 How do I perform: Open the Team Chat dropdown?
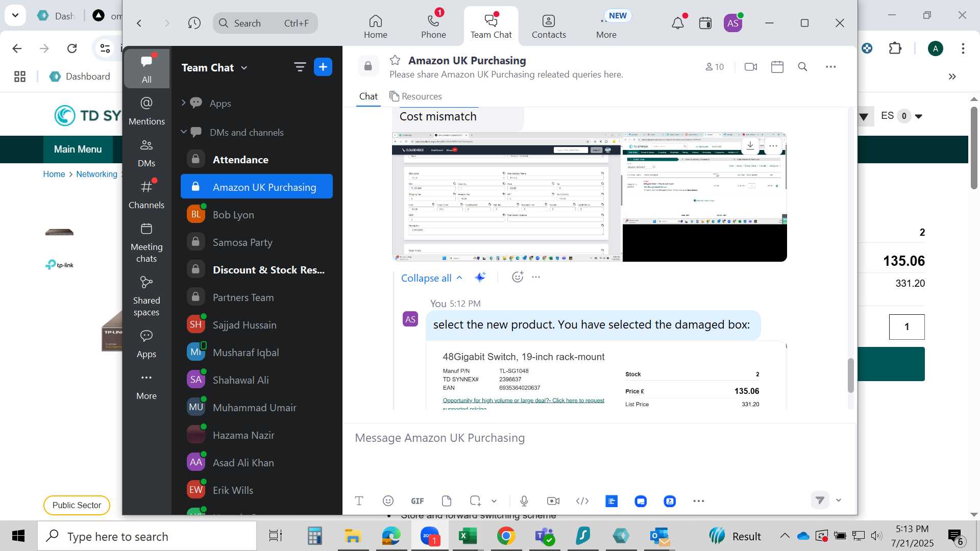point(214,68)
